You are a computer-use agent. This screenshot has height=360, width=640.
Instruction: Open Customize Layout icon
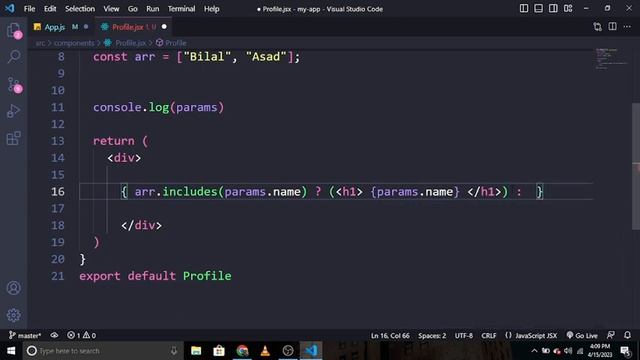coord(568,8)
